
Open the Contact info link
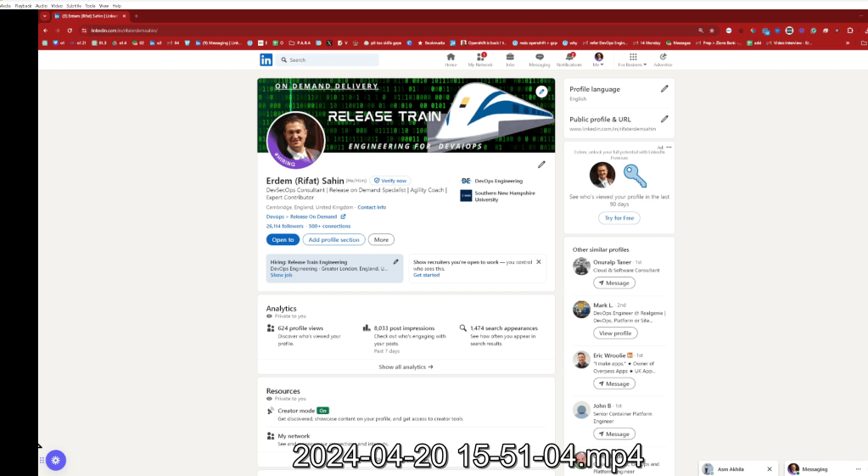(x=372, y=207)
